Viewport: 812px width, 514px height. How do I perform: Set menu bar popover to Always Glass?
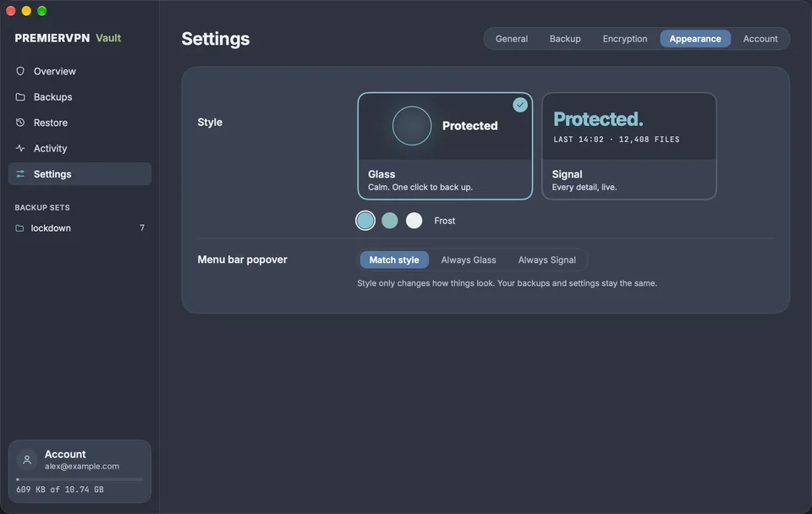468,260
